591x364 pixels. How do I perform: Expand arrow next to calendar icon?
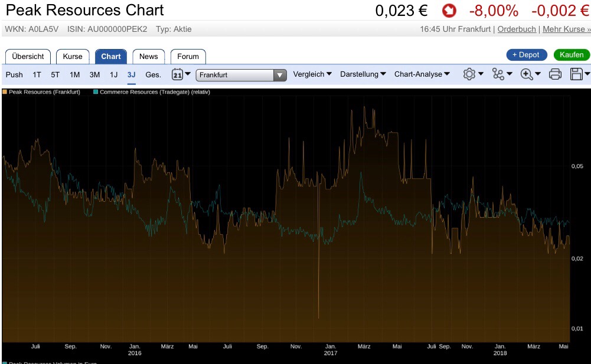pyautogui.click(x=188, y=74)
